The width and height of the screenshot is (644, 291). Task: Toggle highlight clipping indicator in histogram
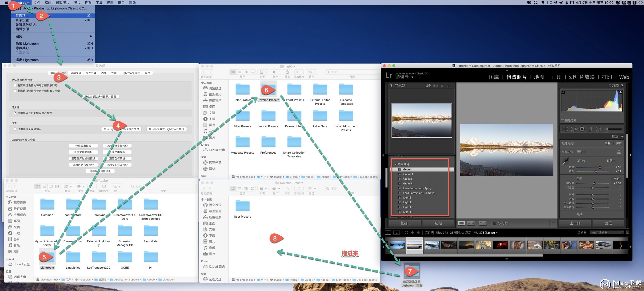[620, 92]
